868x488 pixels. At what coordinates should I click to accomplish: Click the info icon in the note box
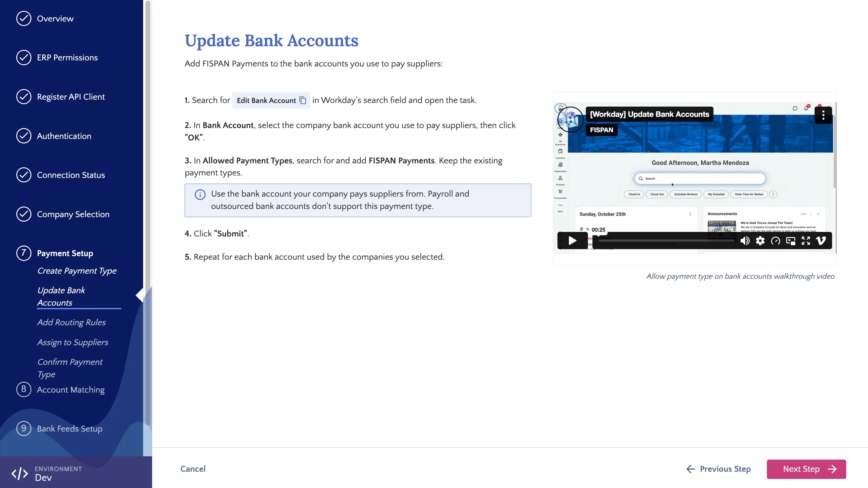[200, 194]
